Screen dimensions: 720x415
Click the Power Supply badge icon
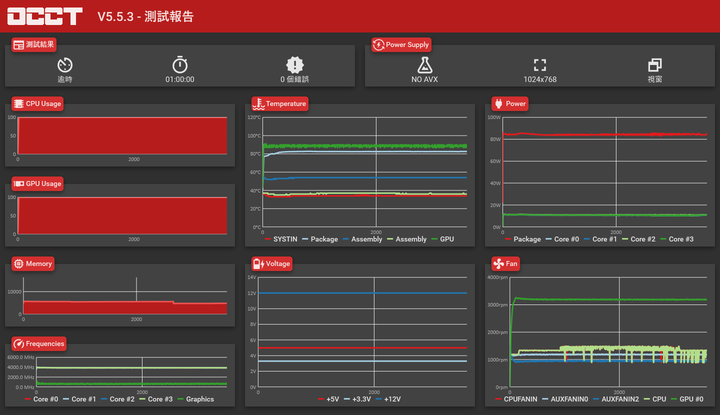[378, 45]
